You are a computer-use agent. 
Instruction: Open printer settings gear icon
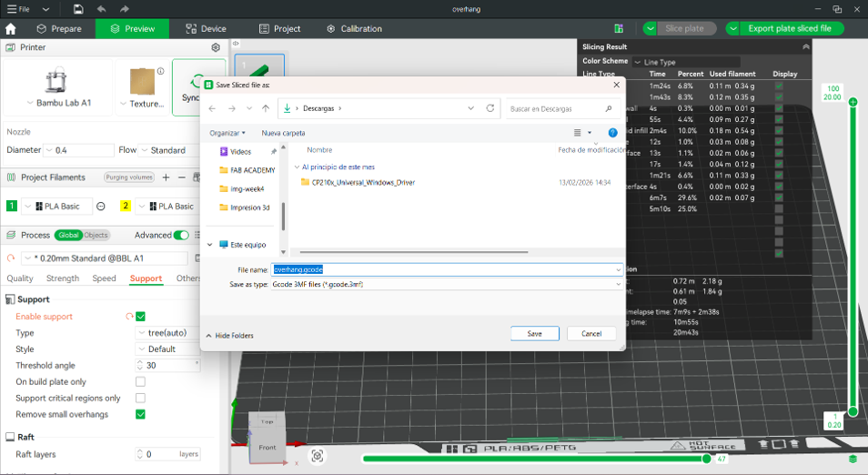click(x=216, y=47)
